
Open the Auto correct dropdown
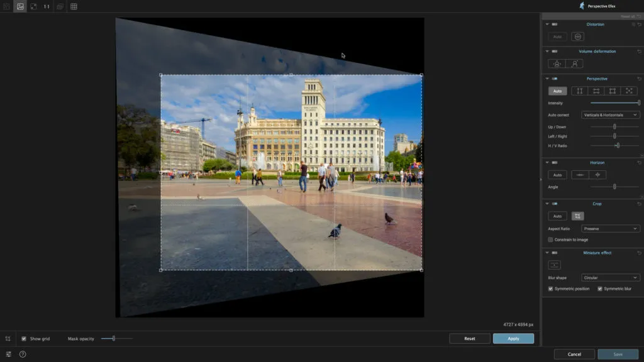[610, 115]
